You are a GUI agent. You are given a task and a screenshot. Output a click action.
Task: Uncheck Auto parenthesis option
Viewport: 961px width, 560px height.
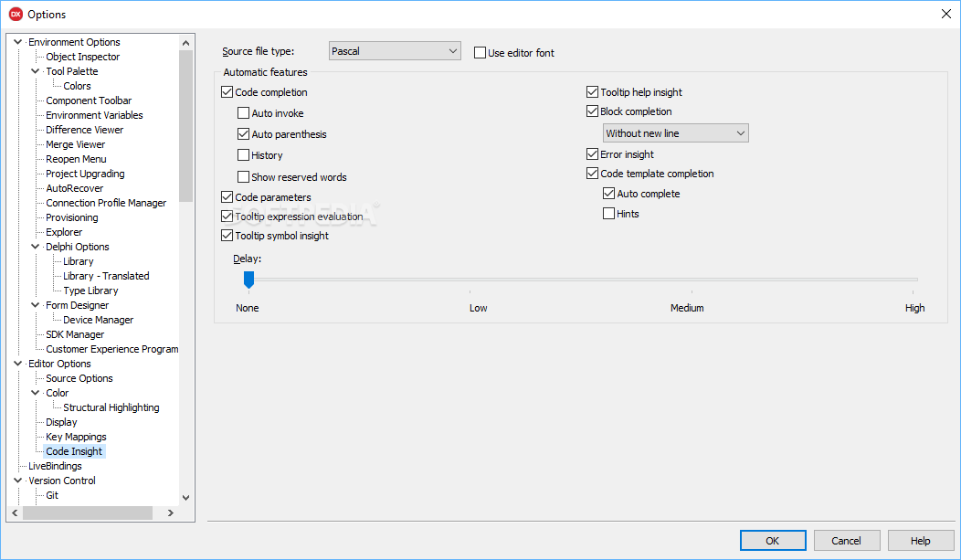point(243,133)
